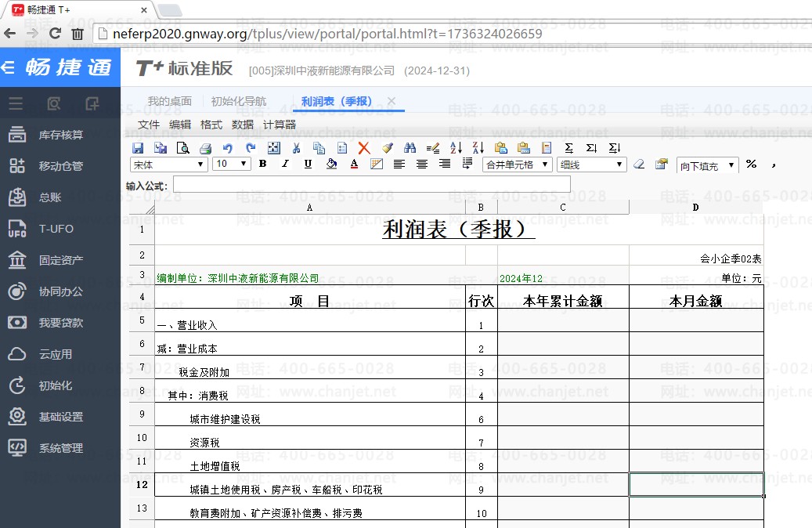812x528 pixels.
Task: Open 总账 in the left sidebar
Action: coord(50,197)
